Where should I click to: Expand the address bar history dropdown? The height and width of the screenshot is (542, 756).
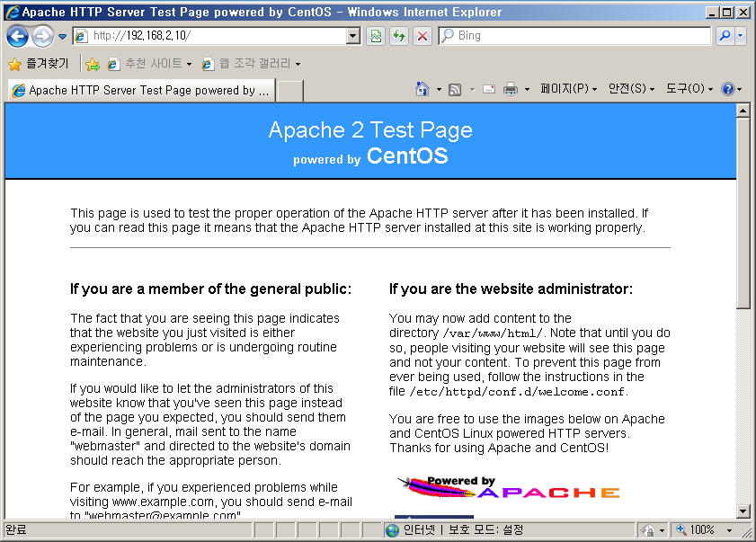[353, 36]
